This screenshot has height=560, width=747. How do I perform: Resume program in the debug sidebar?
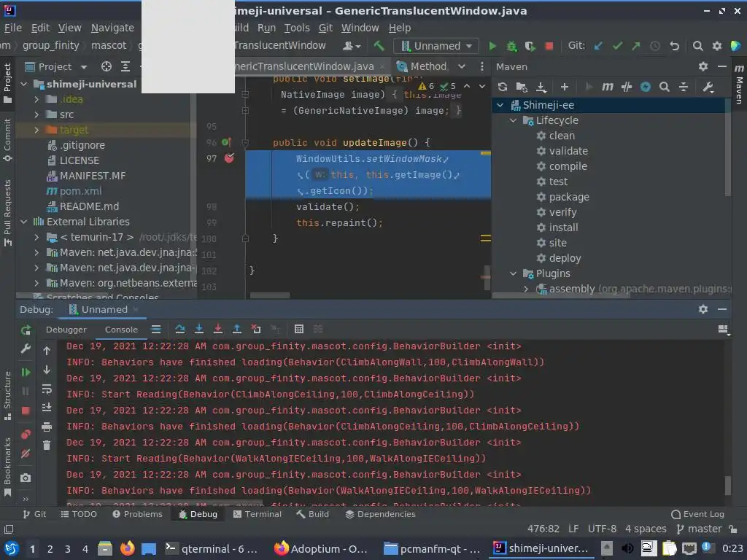point(26,372)
